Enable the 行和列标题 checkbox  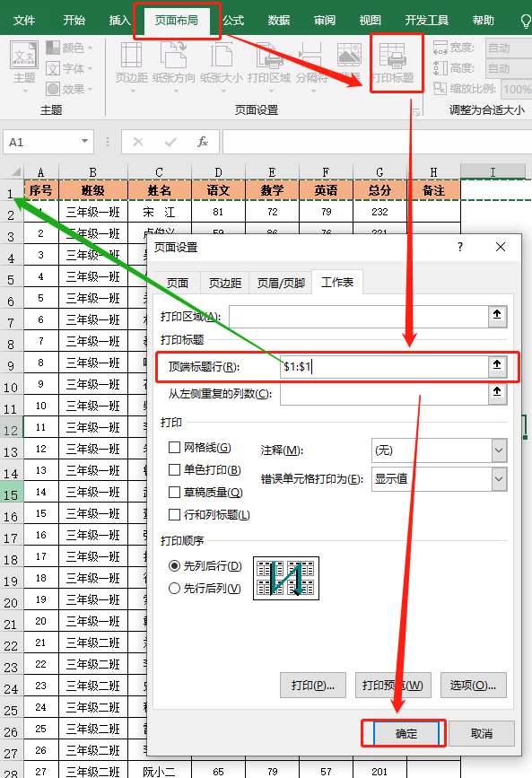(x=174, y=514)
